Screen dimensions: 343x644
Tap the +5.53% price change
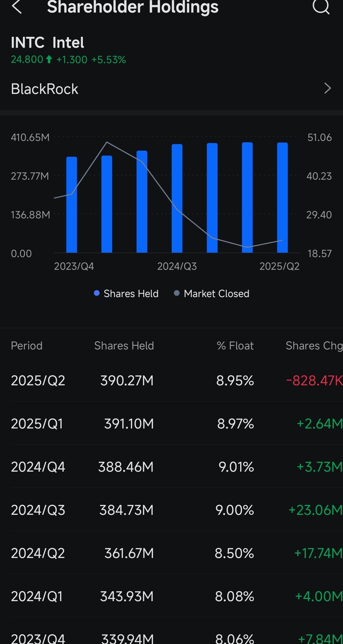tap(109, 59)
